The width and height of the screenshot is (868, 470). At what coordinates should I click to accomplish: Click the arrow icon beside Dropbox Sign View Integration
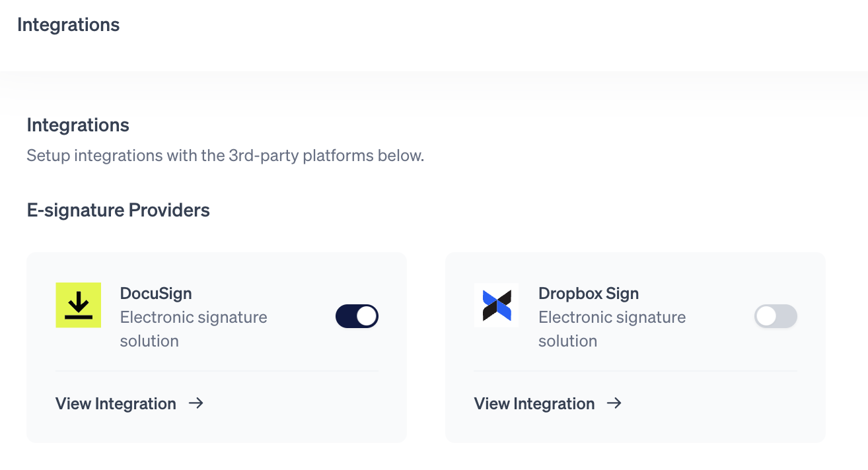pos(614,403)
